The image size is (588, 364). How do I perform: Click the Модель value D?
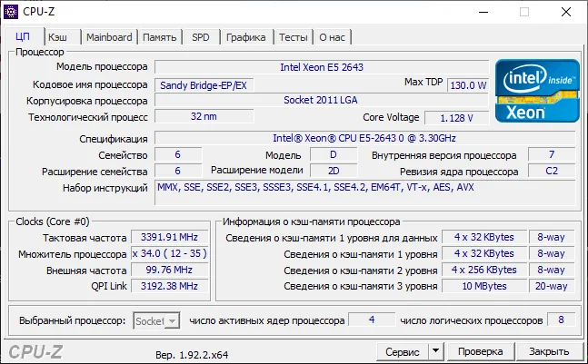(334, 154)
